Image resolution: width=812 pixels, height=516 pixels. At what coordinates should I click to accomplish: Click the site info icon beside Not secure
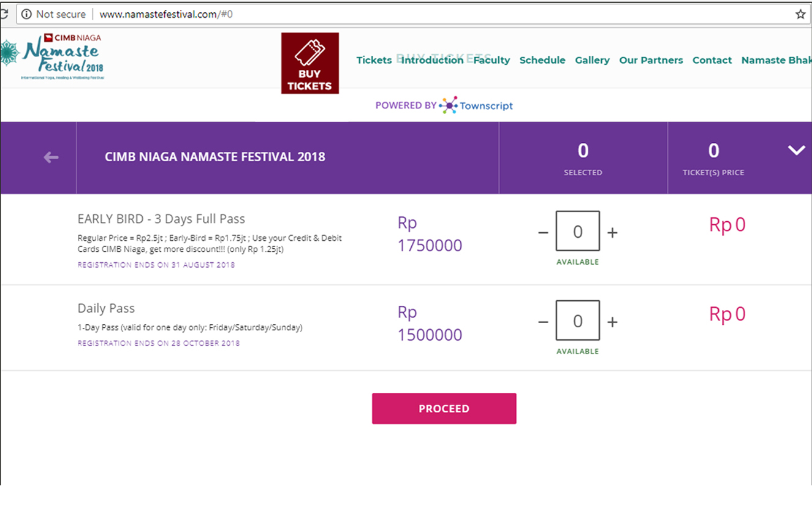pos(26,14)
